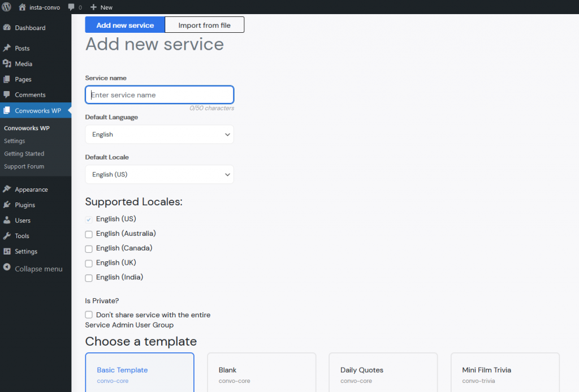Click the Convoworks WP menu icon
Viewport: 579px width, 392px height.
pyautogui.click(x=7, y=110)
